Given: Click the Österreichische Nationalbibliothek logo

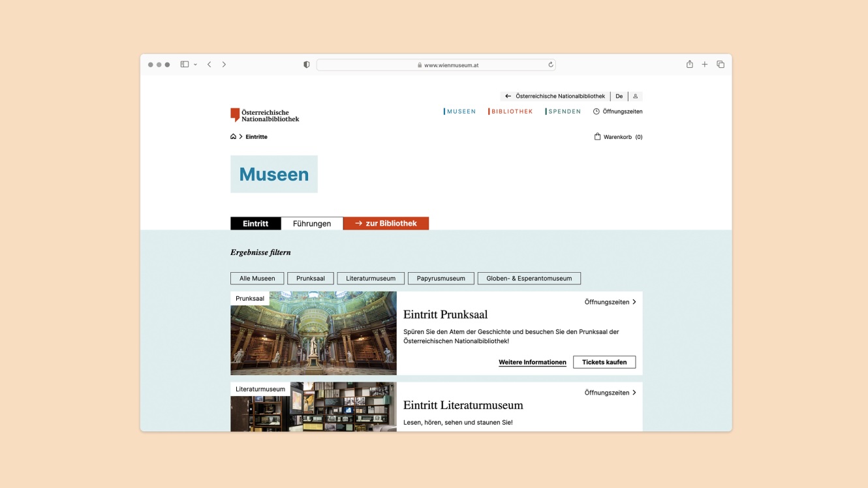Looking at the screenshot, I should pyautogui.click(x=265, y=115).
